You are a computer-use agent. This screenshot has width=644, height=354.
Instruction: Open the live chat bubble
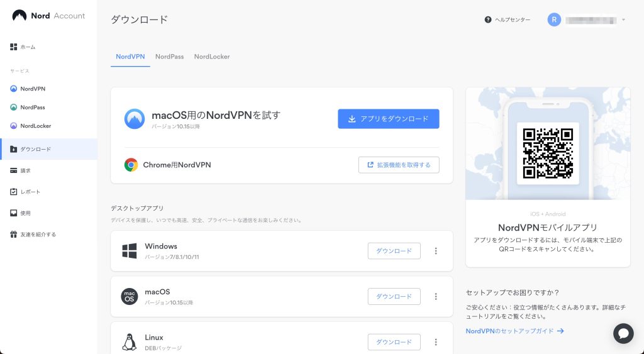click(x=623, y=333)
